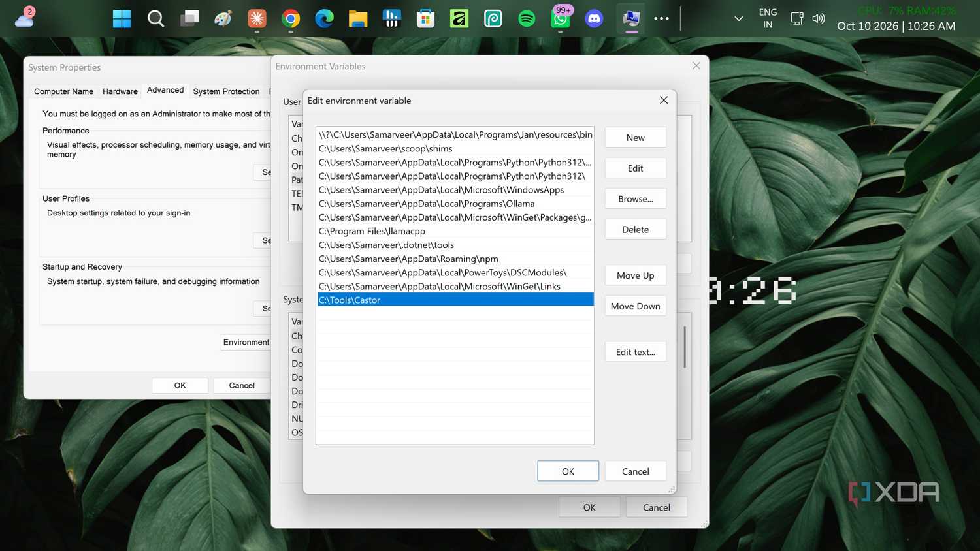
Task: Open the weather widget with badge 2
Action: point(25,17)
